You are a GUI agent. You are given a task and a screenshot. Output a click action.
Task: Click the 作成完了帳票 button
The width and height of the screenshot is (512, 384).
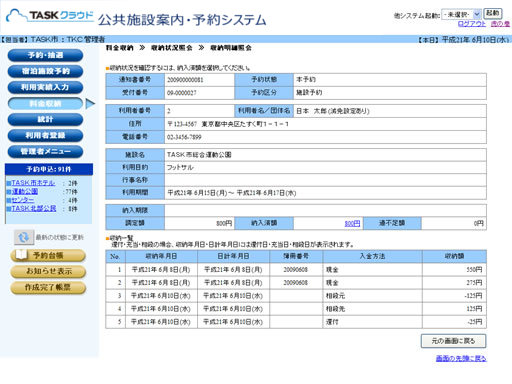(48, 287)
